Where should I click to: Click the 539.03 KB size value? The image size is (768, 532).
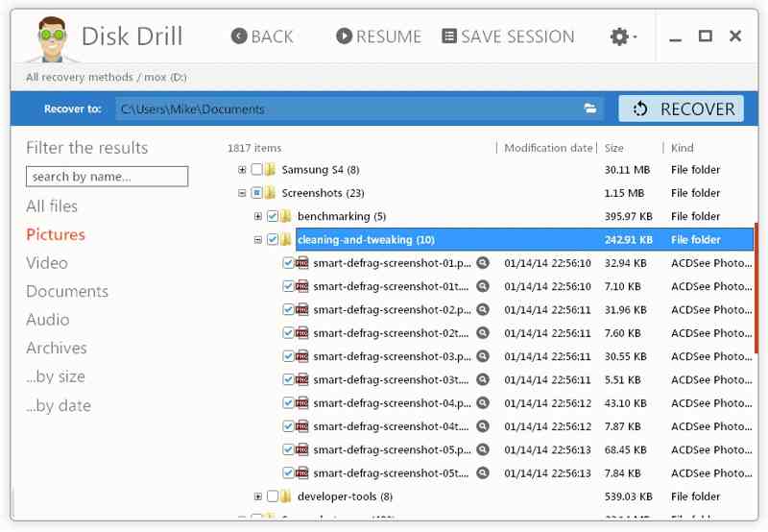pos(629,496)
